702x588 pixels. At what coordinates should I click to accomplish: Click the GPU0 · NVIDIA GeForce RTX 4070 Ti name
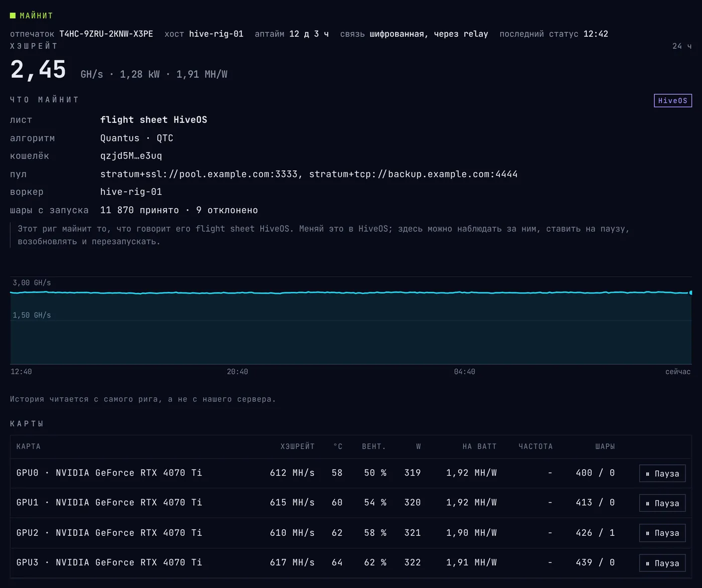[109, 473]
